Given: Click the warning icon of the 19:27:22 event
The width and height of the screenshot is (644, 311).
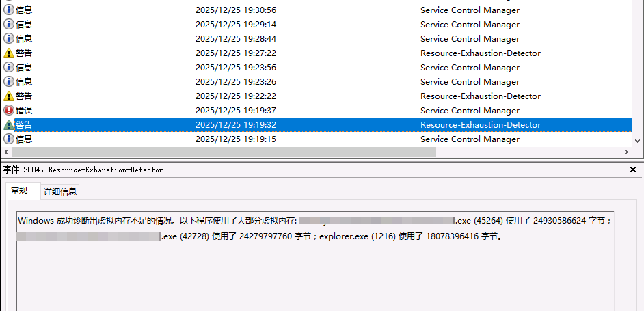Looking at the screenshot, I should [x=9, y=53].
